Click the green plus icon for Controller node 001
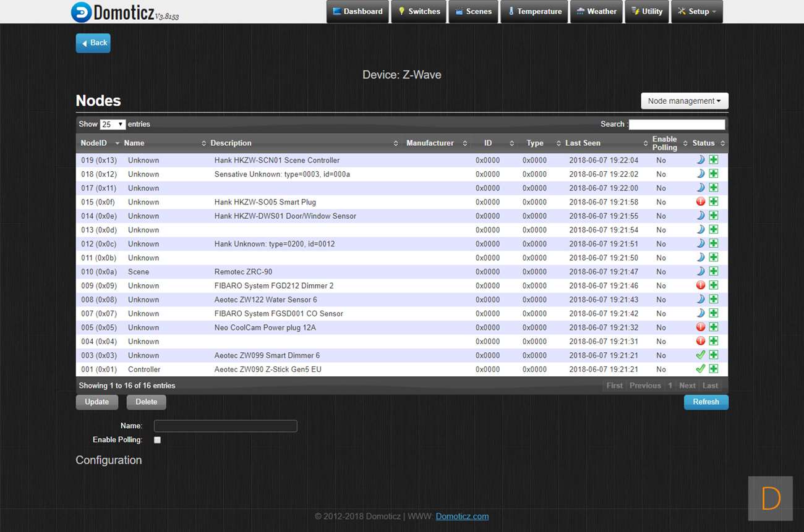Image resolution: width=804 pixels, height=532 pixels. point(713,369)
